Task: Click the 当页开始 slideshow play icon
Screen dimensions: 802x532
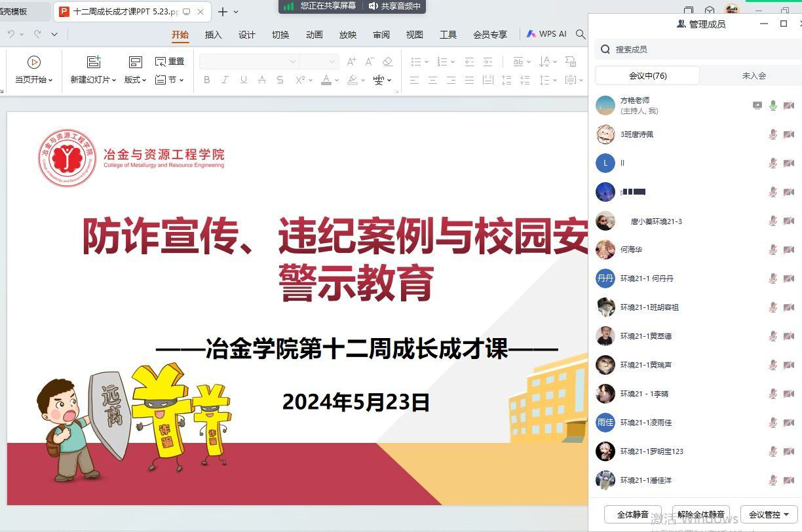Action: (34, 62)
